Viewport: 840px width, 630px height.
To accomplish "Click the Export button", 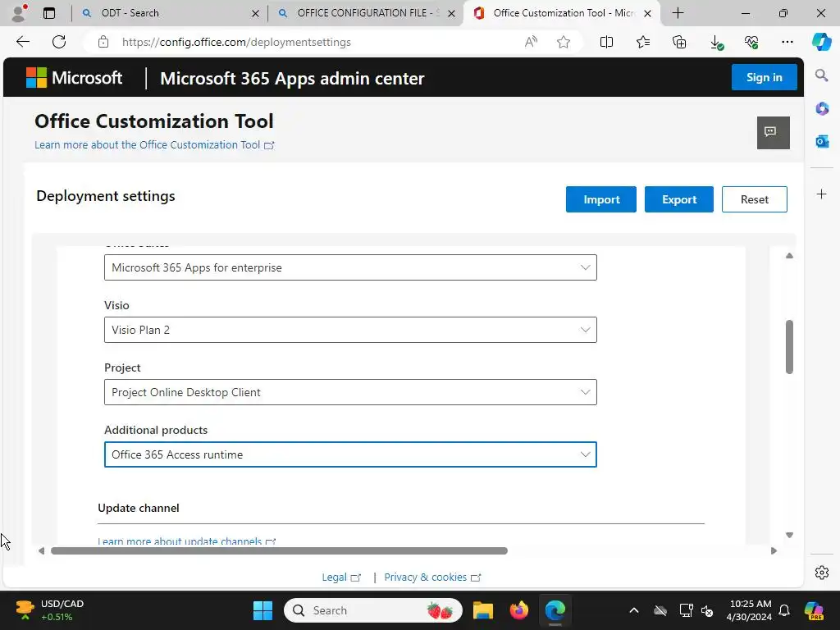I will (678, 199).
